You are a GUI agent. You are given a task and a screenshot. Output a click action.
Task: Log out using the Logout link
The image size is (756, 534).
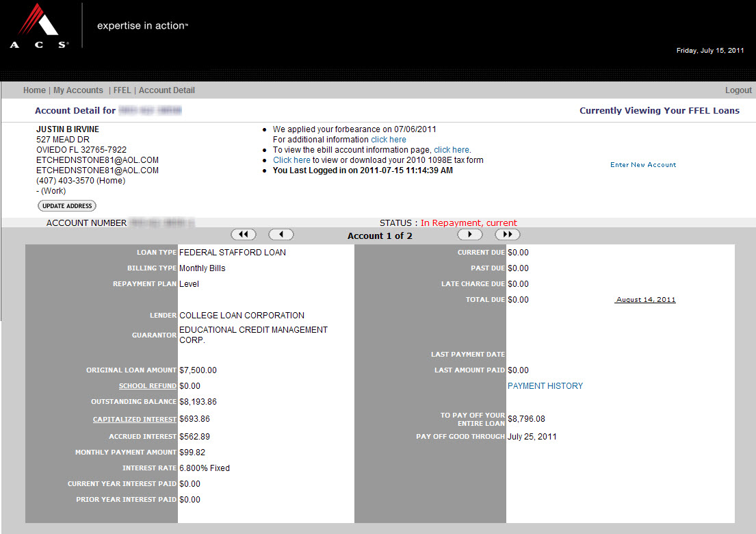(x=738, y=90)
